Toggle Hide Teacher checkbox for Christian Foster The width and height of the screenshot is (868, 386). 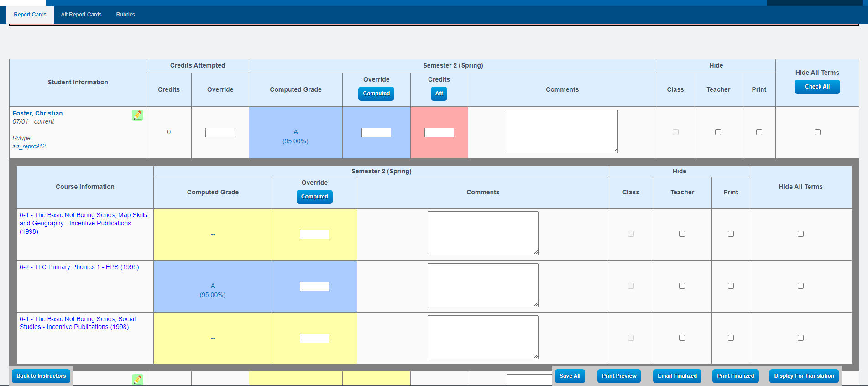[x=718, y=132]
